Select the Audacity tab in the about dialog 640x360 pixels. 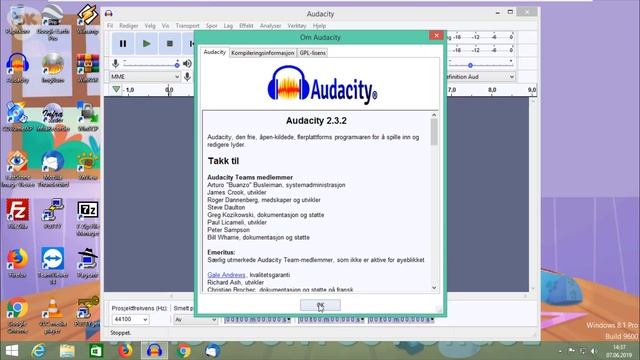[215, 52]
